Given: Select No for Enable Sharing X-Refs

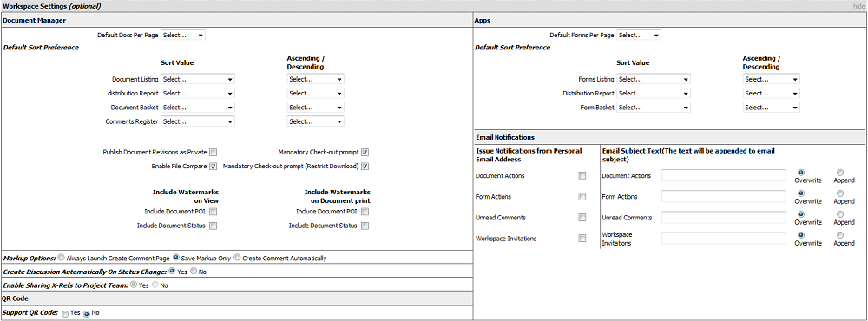Looking at the screenshot, I should (x=155, y=285).
